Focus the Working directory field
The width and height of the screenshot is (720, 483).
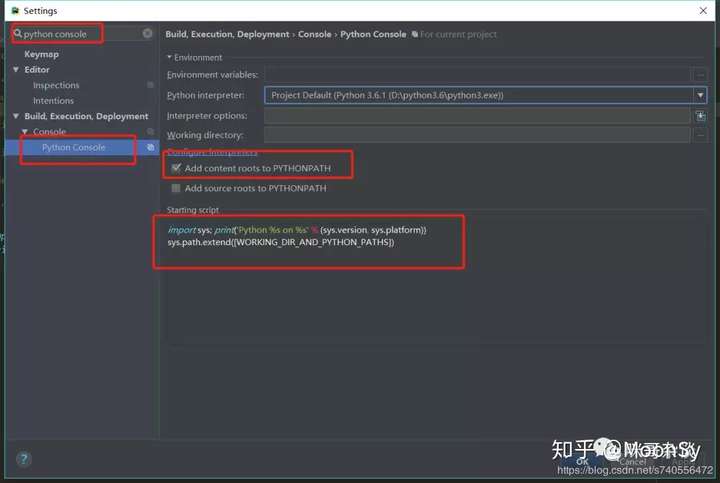point(477,135)
